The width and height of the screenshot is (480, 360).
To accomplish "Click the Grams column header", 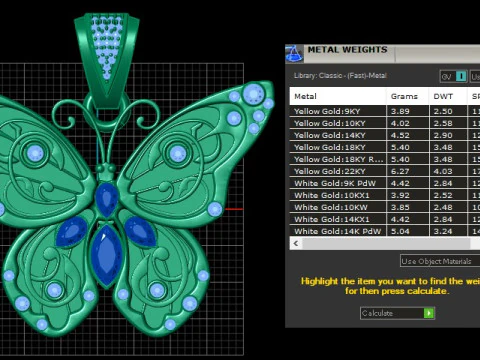I will [x=408, y=96].
